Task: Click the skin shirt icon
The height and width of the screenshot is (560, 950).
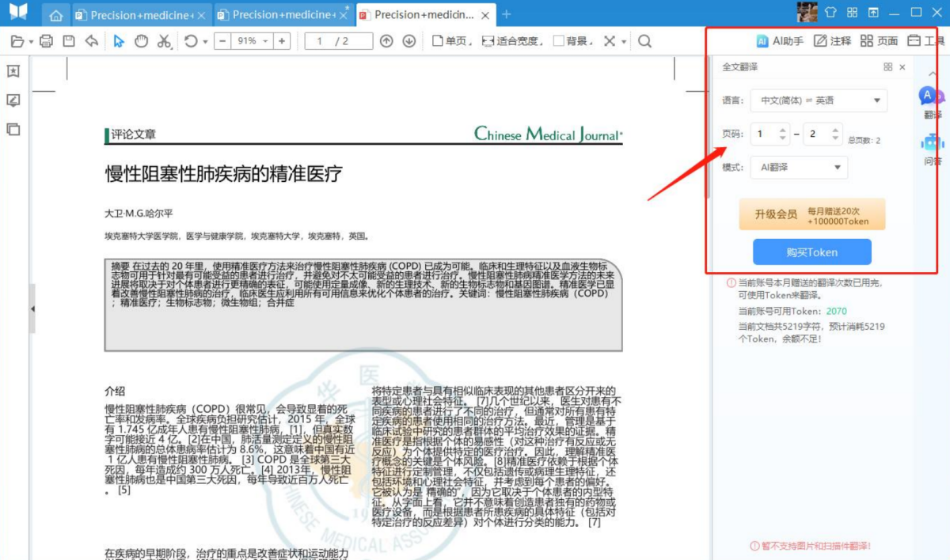Action: click(x=830, y=12)
